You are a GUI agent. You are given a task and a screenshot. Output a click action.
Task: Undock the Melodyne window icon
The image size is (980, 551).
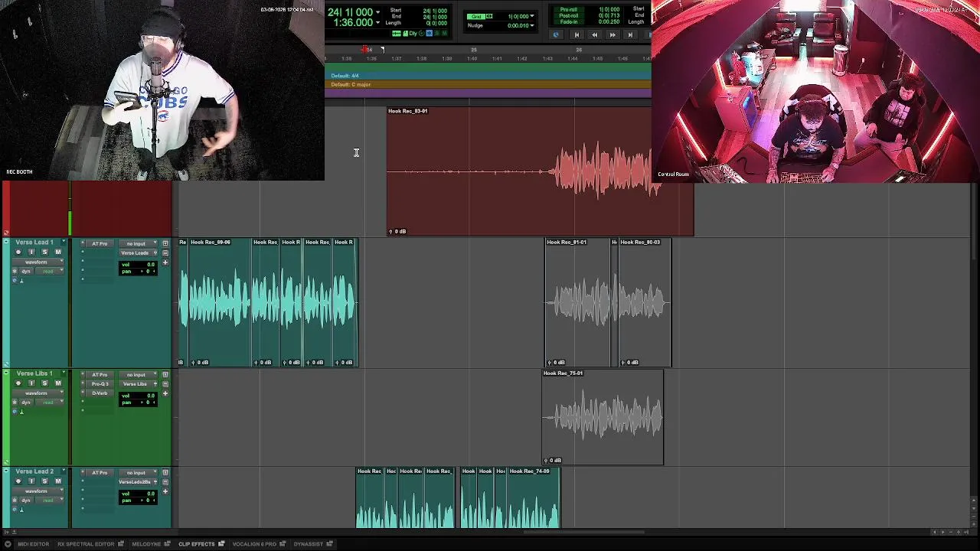click(168, 544)
